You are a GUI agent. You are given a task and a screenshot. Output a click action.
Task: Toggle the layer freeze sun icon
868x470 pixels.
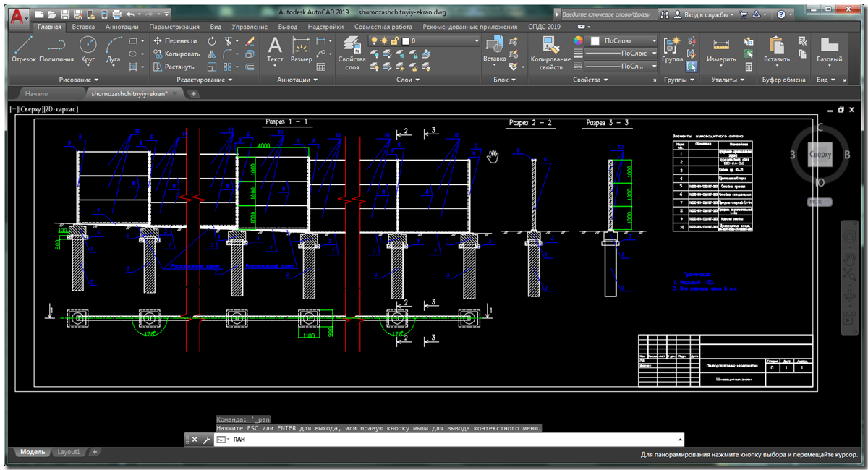coord(384,41)
